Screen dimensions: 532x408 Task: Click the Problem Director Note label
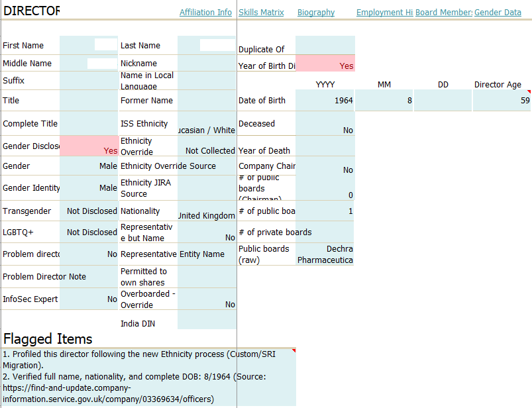[x=44, y=276]
